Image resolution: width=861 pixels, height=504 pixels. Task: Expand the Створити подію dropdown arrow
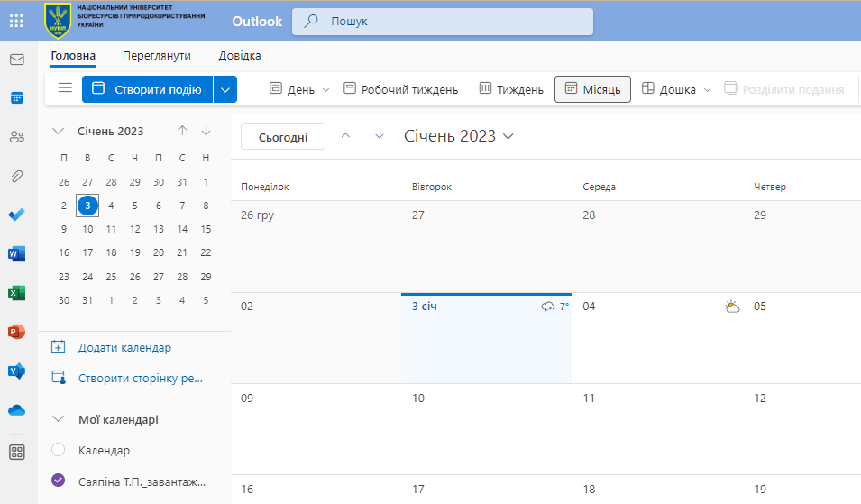coord(226,89)
